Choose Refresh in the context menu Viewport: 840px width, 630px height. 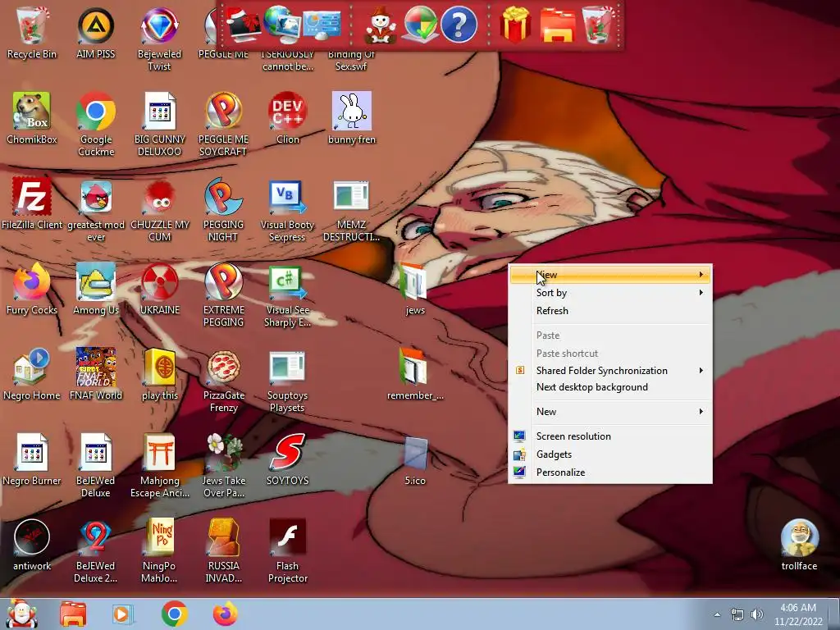pyautogui.click(x=610, y=311)
